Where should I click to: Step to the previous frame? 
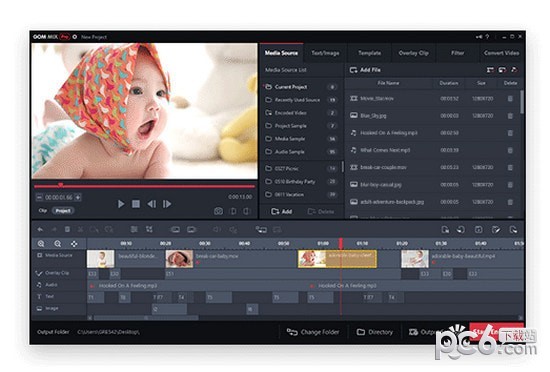(x=152, y=204)
